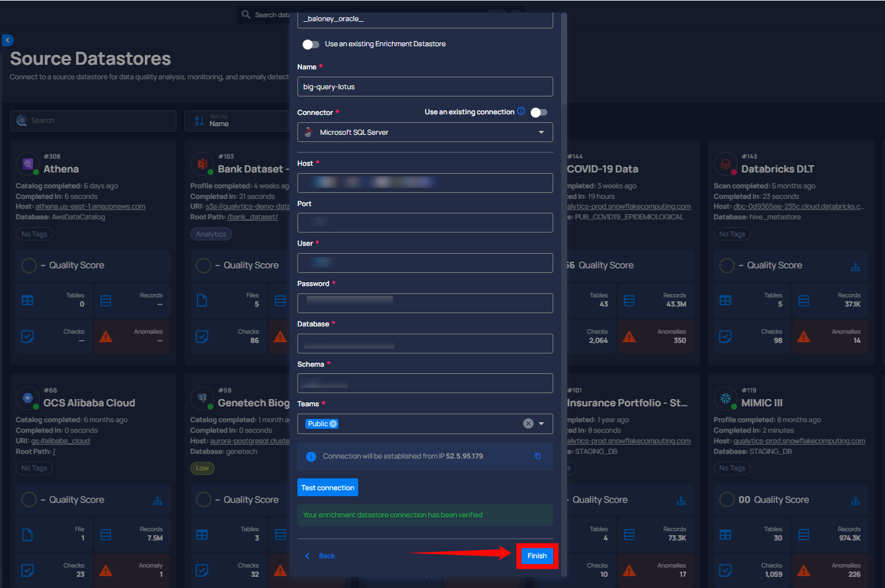Click the IP address 52.5.95.179
Image resolution: width=885 pixels, height=588 pixels.
(x=465, y=457)
